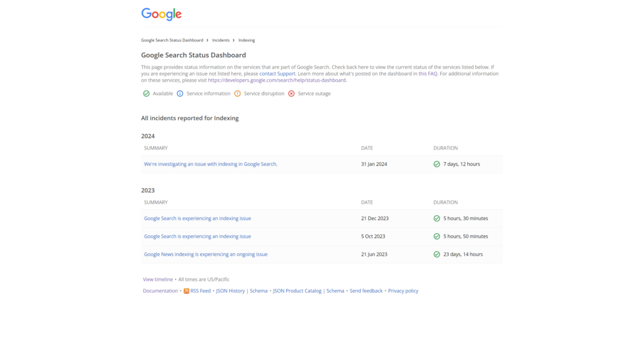Click the Google Search Status Dashboard page title
The width and height of the screenshot is (644, 364).
tap(194, 55)
